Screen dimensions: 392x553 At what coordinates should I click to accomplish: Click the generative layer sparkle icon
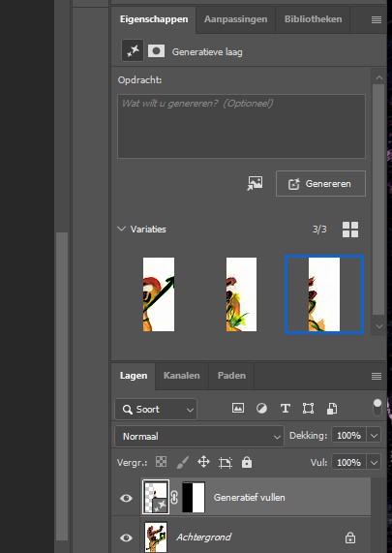(133, 51)
